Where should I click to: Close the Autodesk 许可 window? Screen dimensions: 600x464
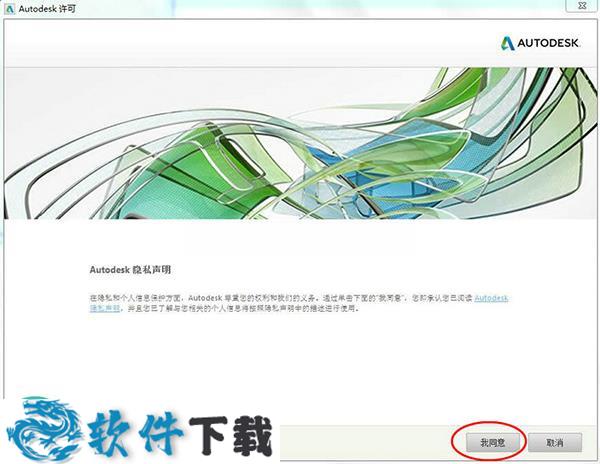(582, 6)
